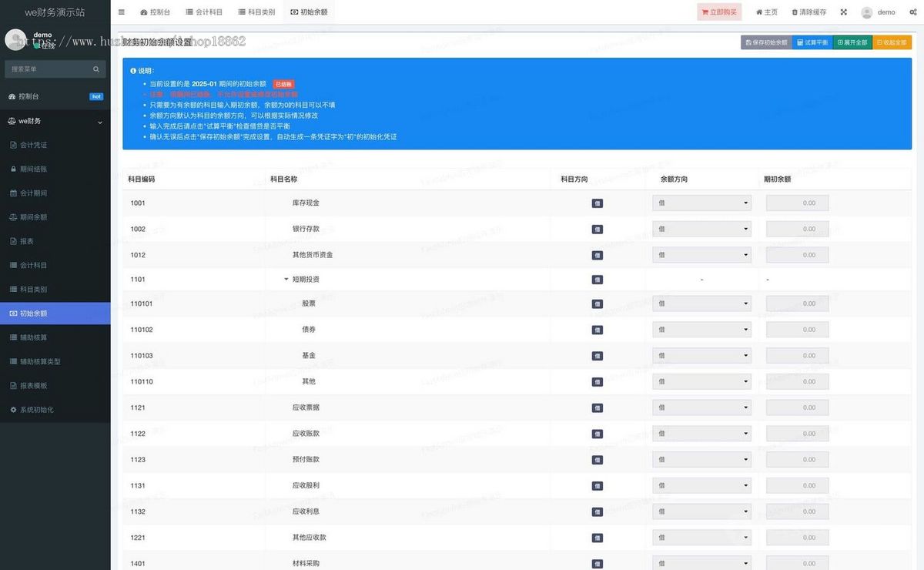Collapse the 短期投资 account row
This screenshot has height=570, width=924.
pos(285,279)
